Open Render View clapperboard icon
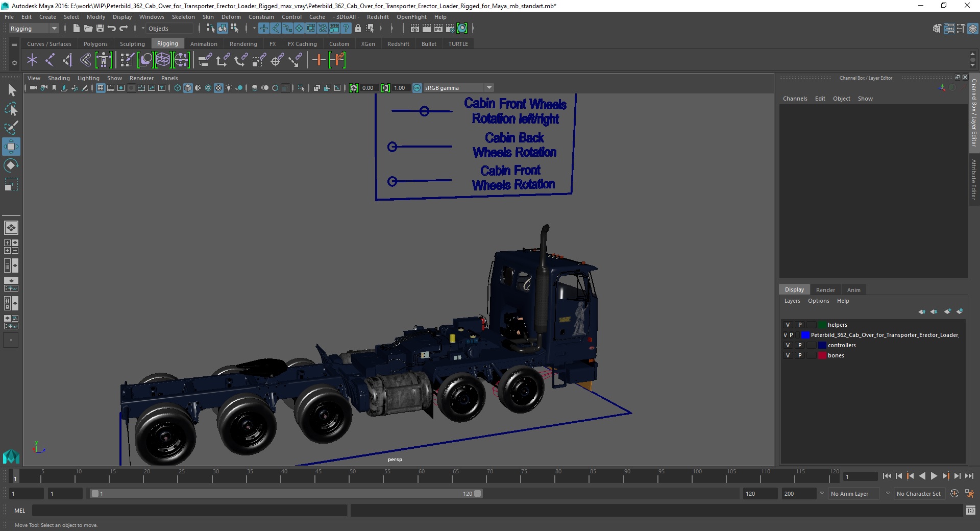 [x=415, y=29]
